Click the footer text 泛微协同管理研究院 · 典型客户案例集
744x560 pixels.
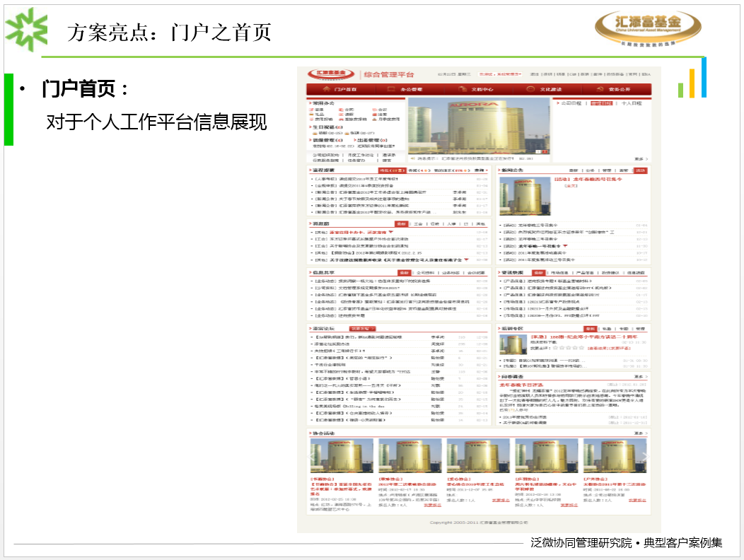[x=627, y=542]
